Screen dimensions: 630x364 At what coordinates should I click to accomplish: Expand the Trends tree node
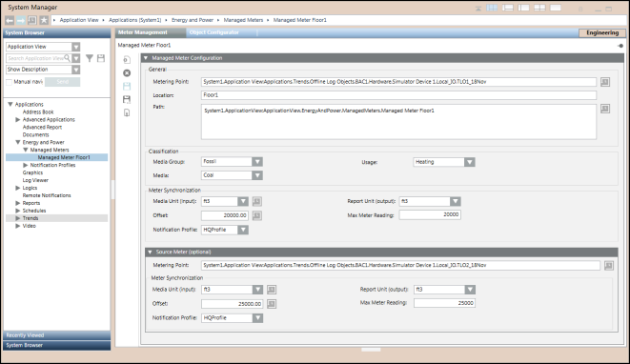[18, 218]
